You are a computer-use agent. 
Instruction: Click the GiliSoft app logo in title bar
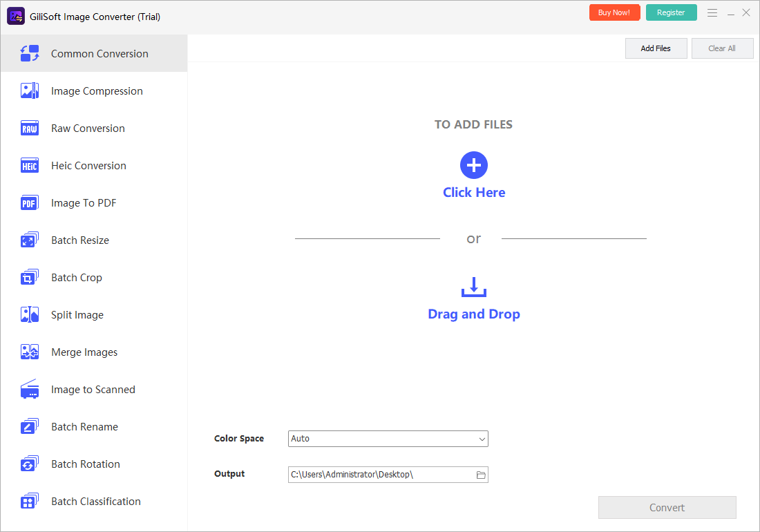(x=16, y=17)
